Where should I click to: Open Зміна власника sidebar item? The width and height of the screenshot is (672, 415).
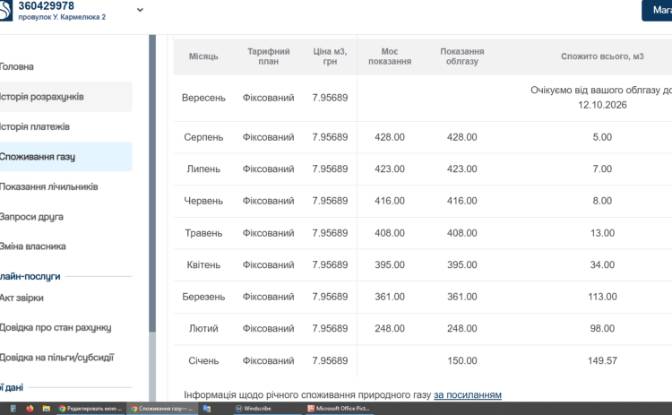pos(33,247)
